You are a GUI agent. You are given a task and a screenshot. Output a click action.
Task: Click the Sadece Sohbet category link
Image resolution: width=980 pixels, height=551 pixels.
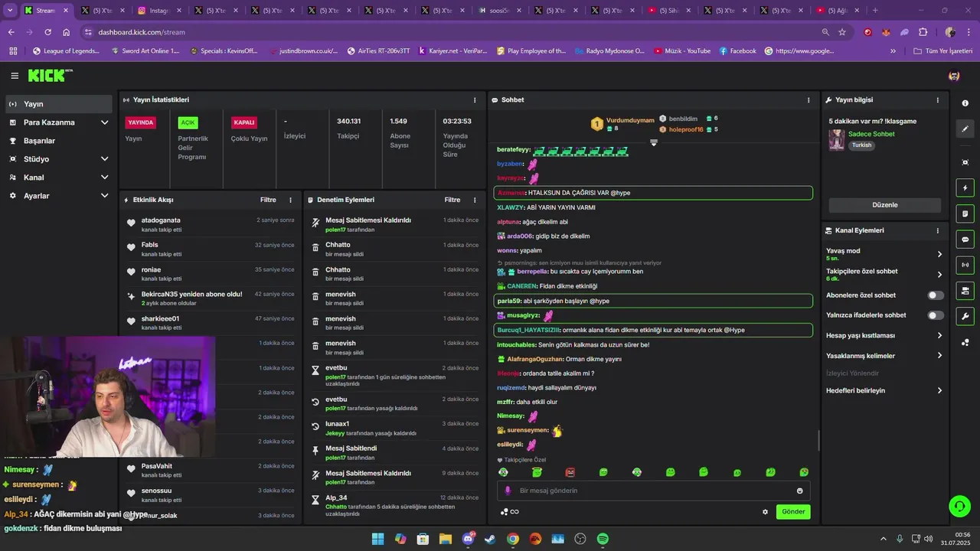(871, 134)
